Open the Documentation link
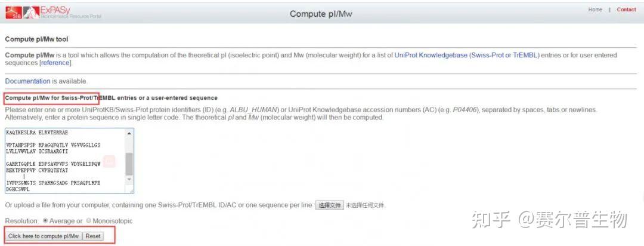This screenshot has height=246, width=644. click(27, 81)
